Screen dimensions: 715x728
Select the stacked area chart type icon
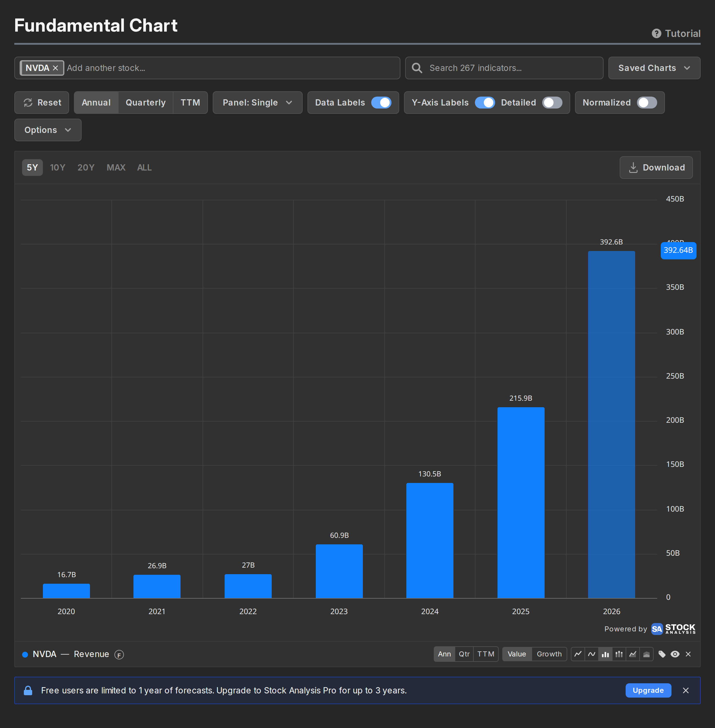pos(646,654)
